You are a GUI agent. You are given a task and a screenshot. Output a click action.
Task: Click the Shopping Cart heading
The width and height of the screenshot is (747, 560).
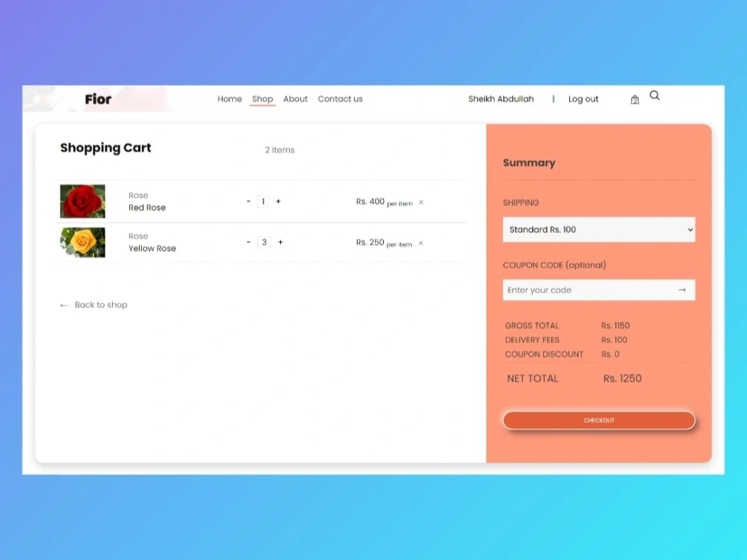pos(106,148)
